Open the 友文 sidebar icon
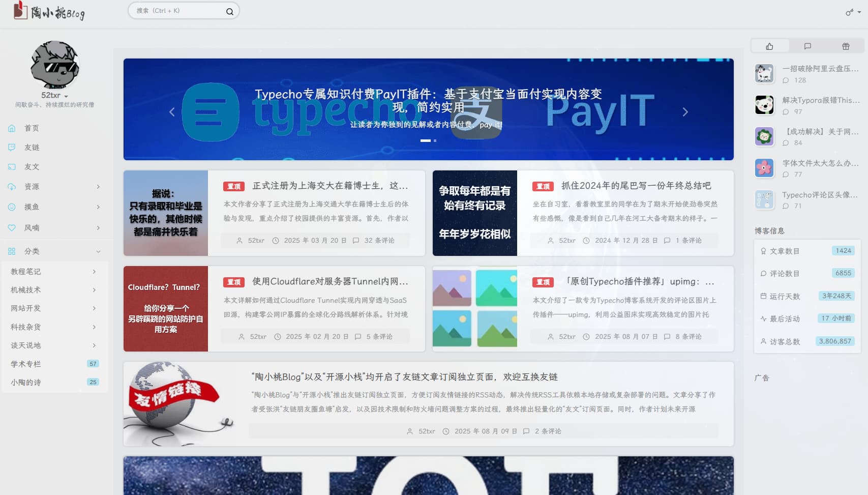 point(11,166)
